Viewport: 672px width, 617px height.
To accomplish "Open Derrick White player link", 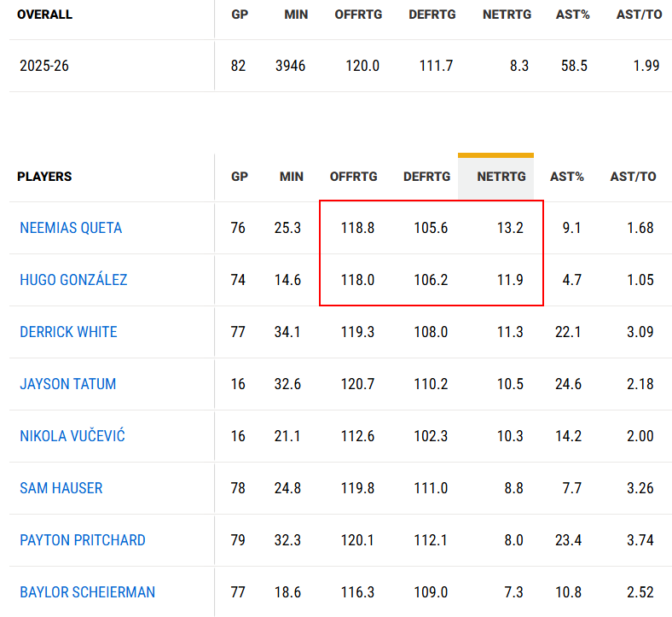I will 68,332.
